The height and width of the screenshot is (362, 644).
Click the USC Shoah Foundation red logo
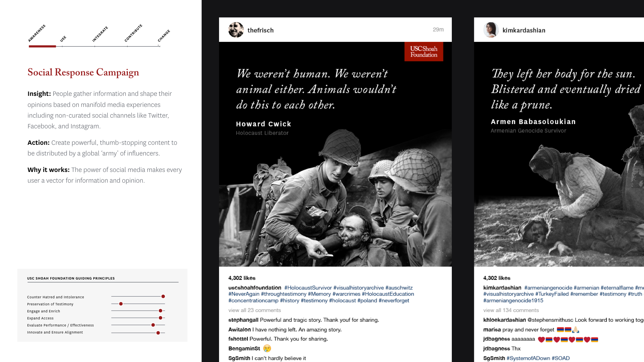click(x=424, y=52)
